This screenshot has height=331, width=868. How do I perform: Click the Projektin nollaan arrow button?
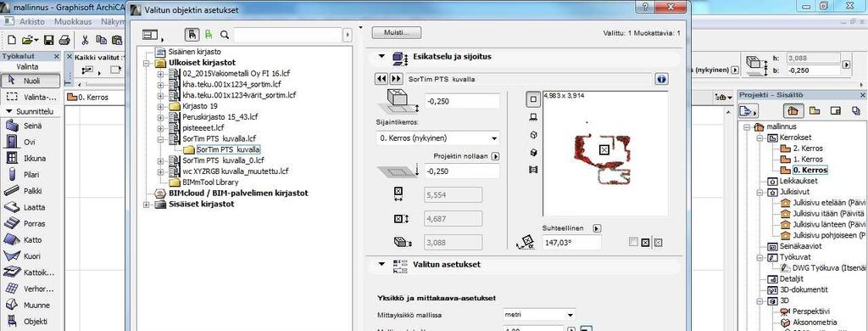pyautogui.click(x=495, y=156)
